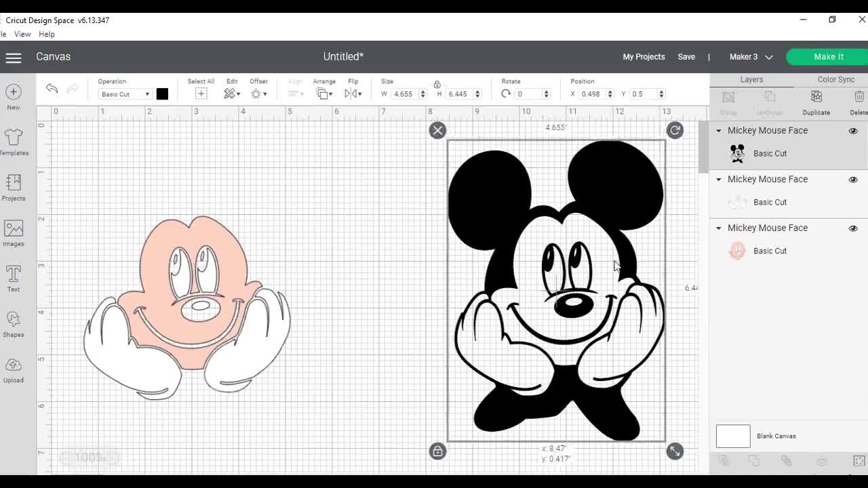Viewport: 868px width, 488px height.
Task: Open the Images library
Action: [14, 233]
